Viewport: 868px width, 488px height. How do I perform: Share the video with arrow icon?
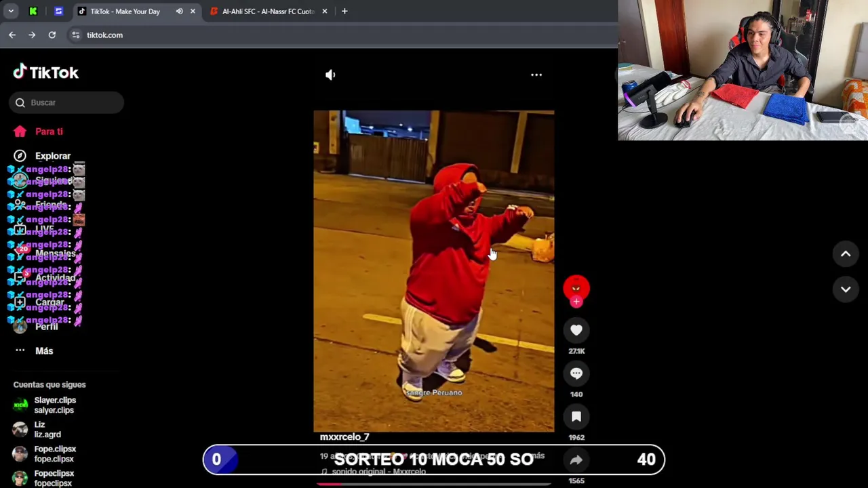click(576, 460)
